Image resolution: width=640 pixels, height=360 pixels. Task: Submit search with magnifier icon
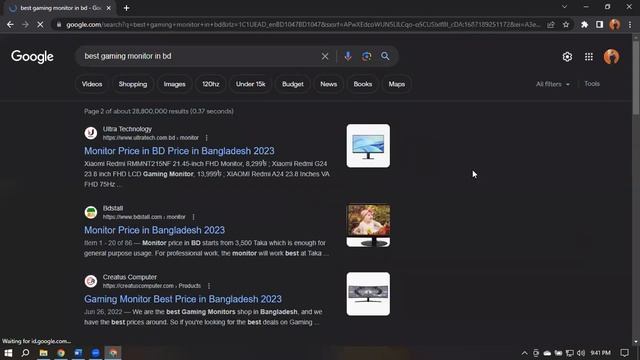pyautogui.click(x=385, y=56)
